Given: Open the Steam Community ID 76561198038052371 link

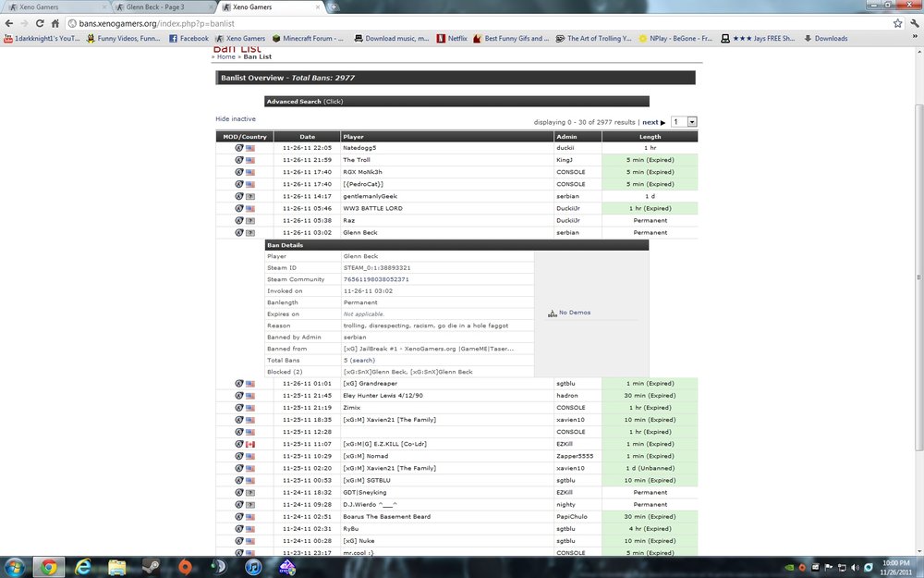Looking at the screenshot, I should [x=376, y=279].
